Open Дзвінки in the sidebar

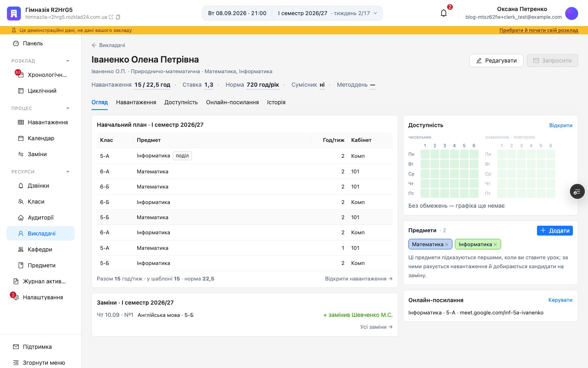pos(41,186)
